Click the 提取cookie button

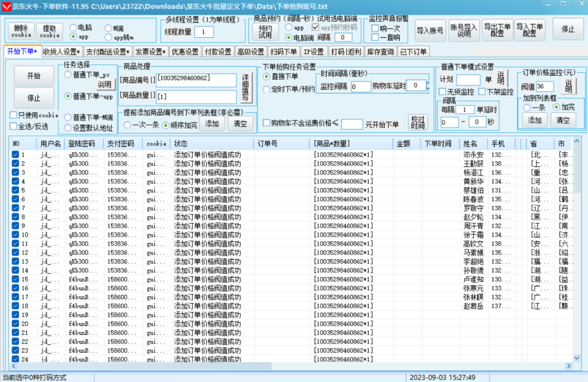[49, 31]
